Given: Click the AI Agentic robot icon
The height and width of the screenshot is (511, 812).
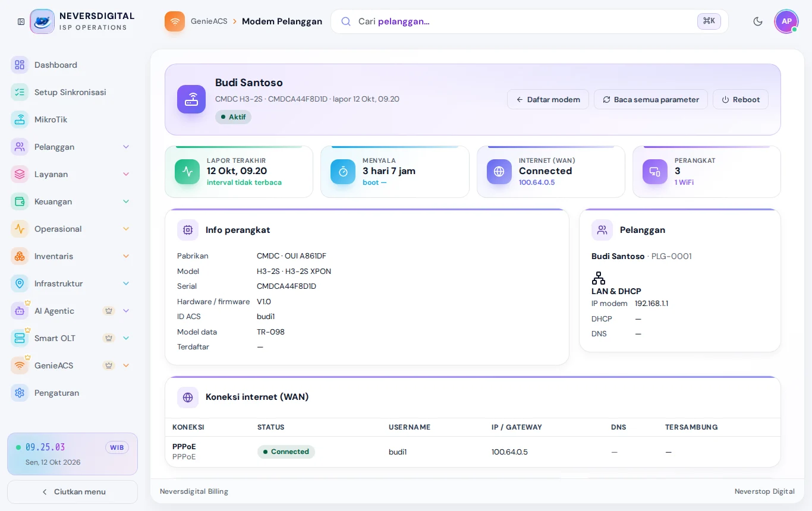Looking at the screenshot, I should pos(20,311).
